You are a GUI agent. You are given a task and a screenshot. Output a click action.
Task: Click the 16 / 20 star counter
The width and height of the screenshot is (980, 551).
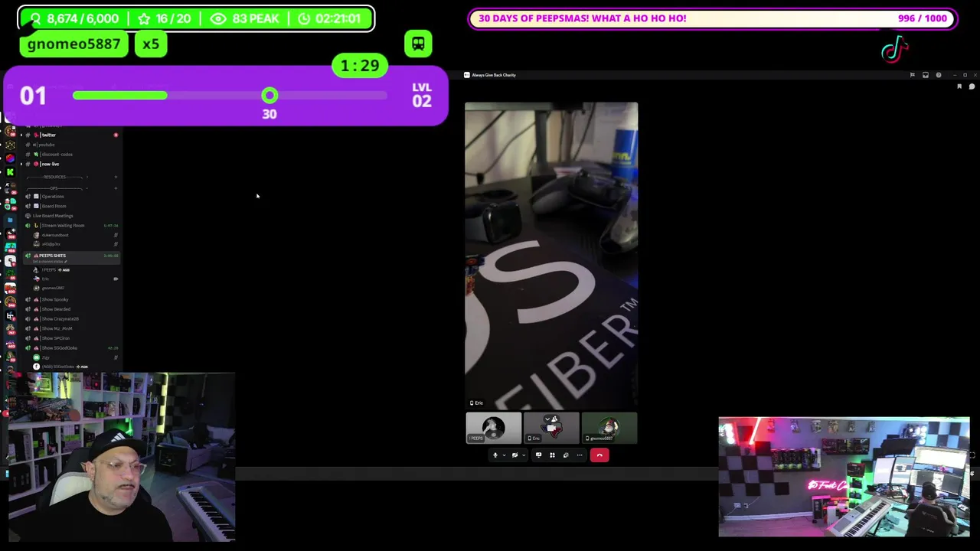click(x=165, y=18)
